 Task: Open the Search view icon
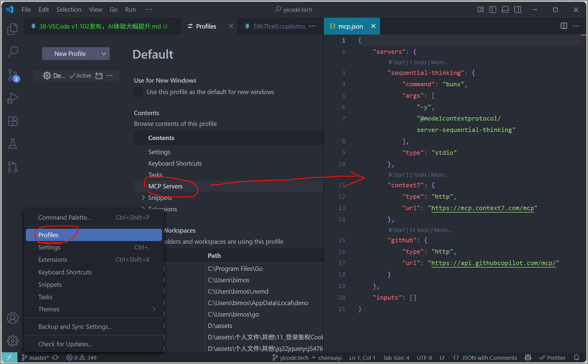(12, 52)
